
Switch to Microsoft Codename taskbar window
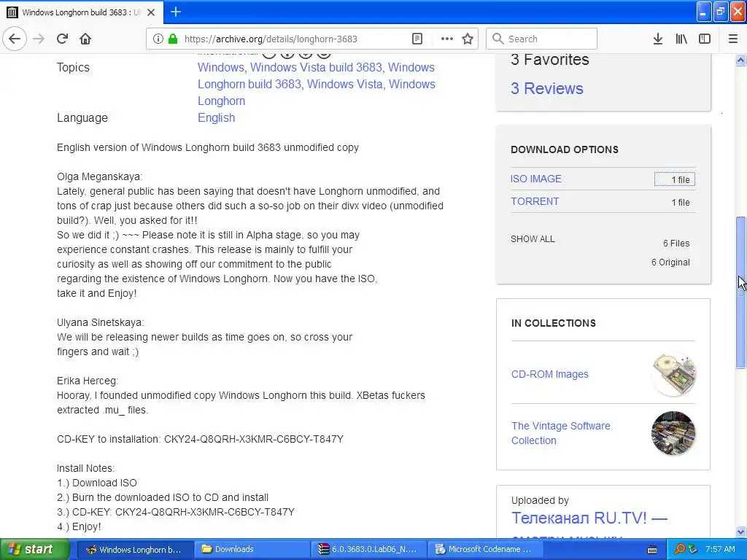pyautogui.click(x=485, y=550)
